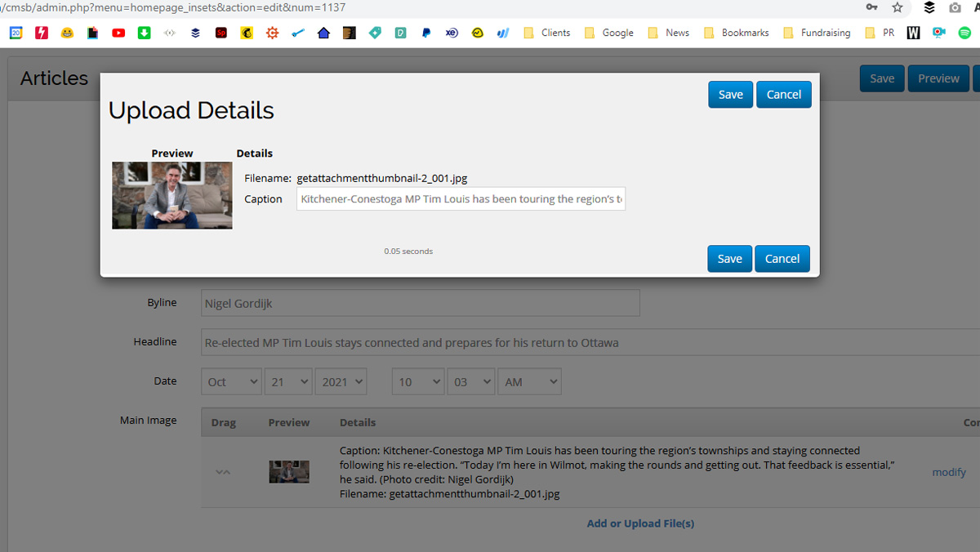This screenshot has height=552, width=980.
Task: Click the Spotify bookmark icon
Action: coord(964,33)
